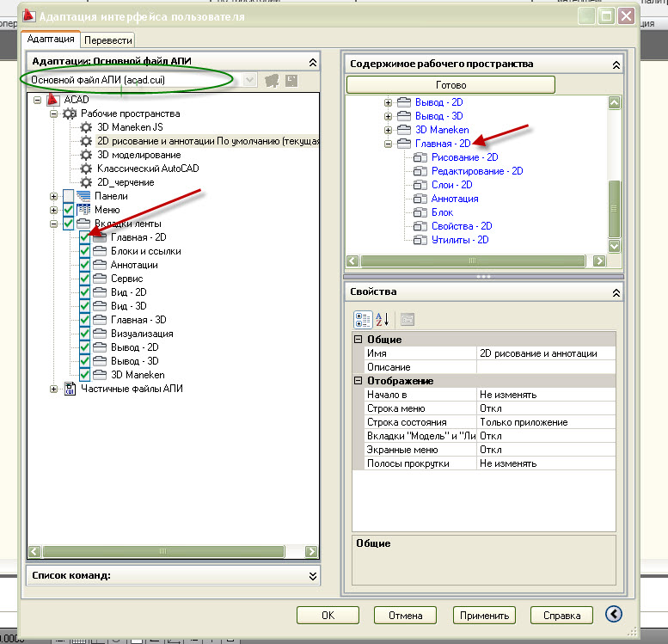Click the Описание property value field
The width and height of the screenshot is (668, 644).
[x=546, y=367]
